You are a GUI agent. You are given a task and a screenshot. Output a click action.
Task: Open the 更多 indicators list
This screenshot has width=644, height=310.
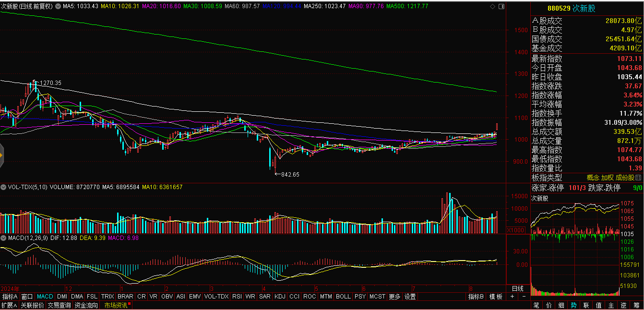point(394,297)
